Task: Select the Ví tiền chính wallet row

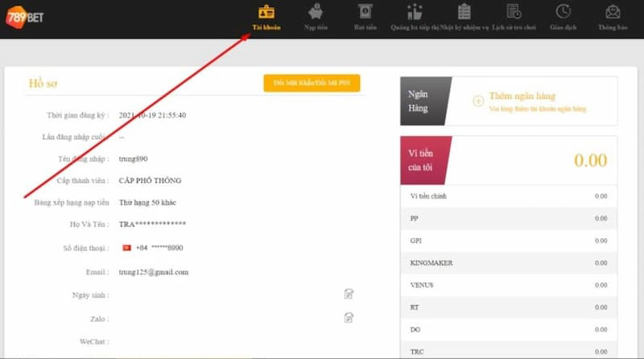Action: pyautogui.click(x=509, y=196)
